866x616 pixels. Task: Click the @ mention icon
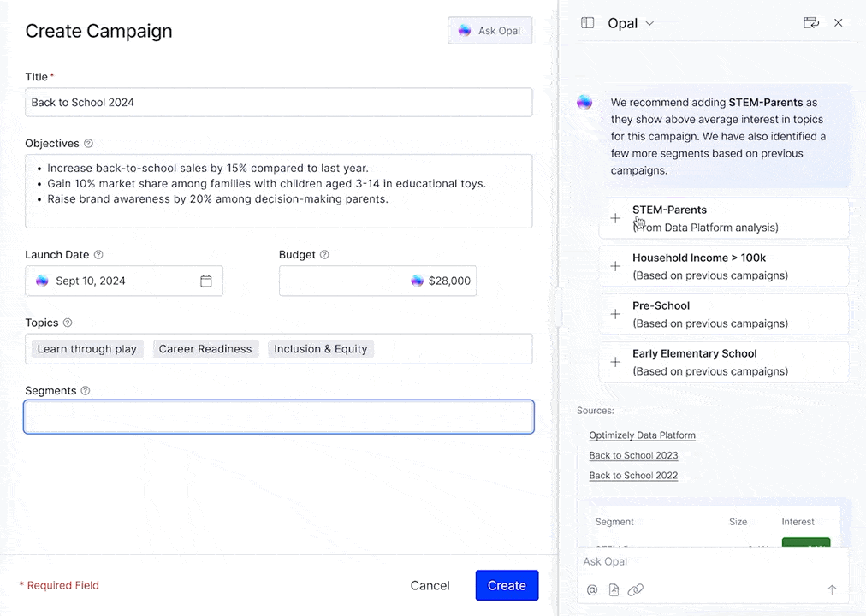click(592, 589)
